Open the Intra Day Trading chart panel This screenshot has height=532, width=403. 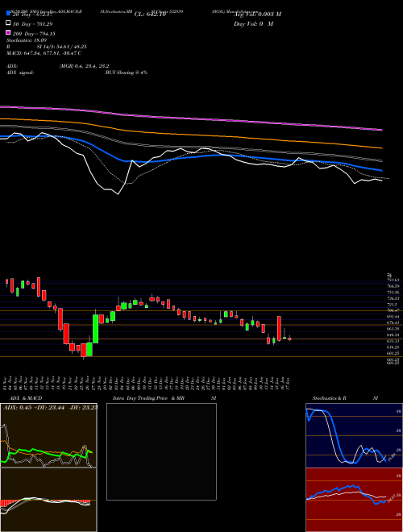pyautogui.click(x=161, y=451)
